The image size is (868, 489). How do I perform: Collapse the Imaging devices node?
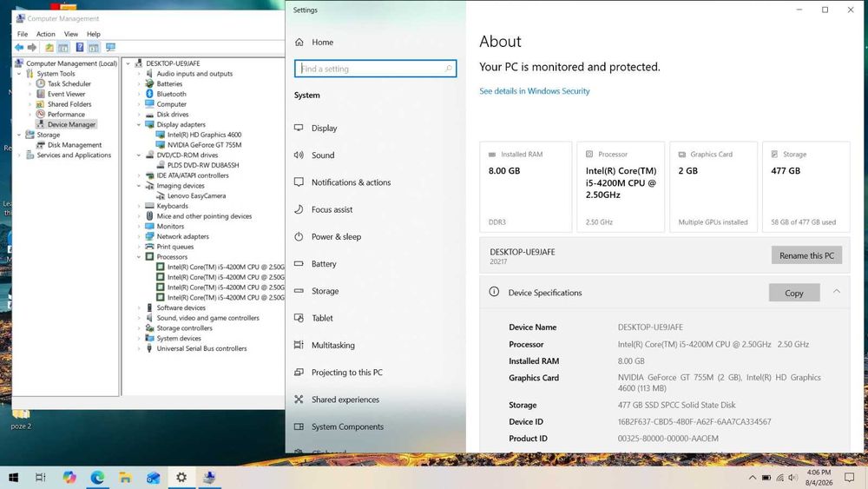[x=139, y=186]
